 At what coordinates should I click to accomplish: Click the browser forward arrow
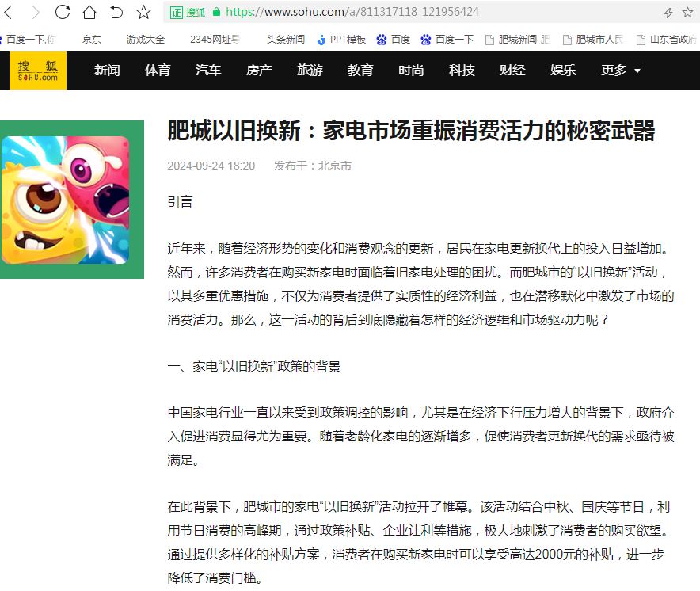36,12
